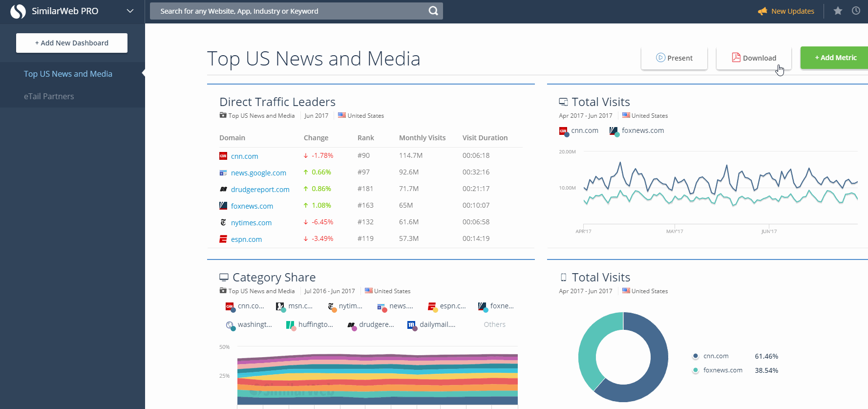
Task: Toggle huffingto... in Category Share legend
Action: 310,325
